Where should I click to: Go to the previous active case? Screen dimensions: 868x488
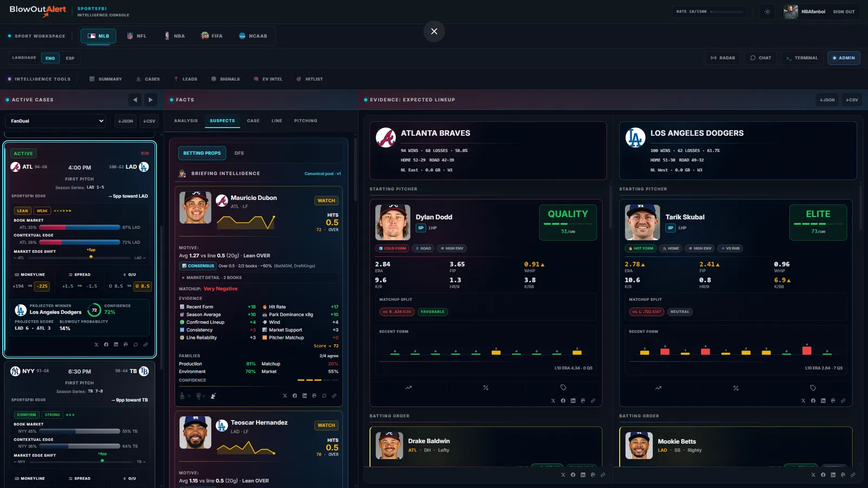coord(135,100)
